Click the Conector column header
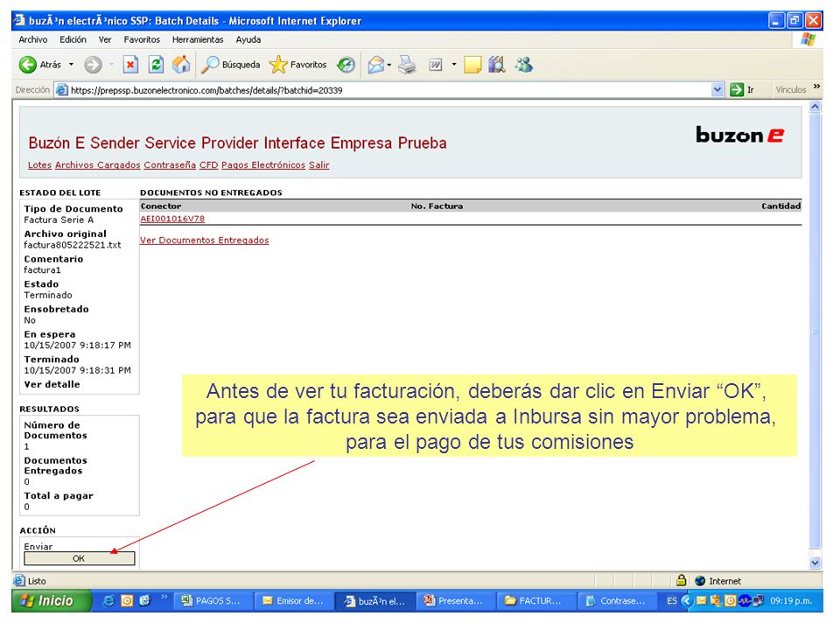 [x=161, y=206]
